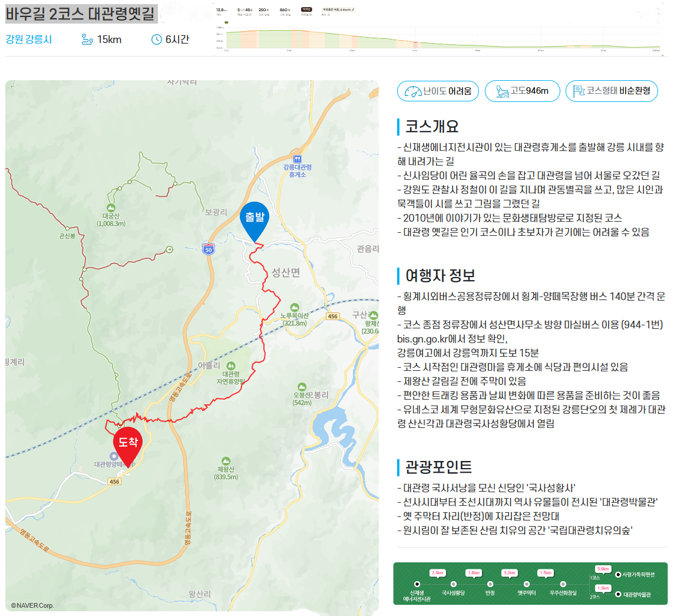
Task: Click the 456 road sign below 도착 marker
Action: click(x=114, y=482)
